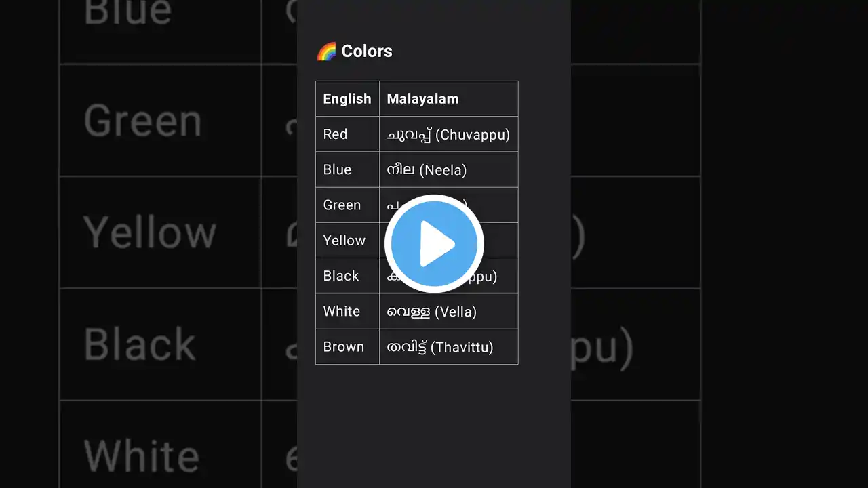Click the Thavittu translation cell
Viewport: 868px width, 488px height.
coord(448,346)
